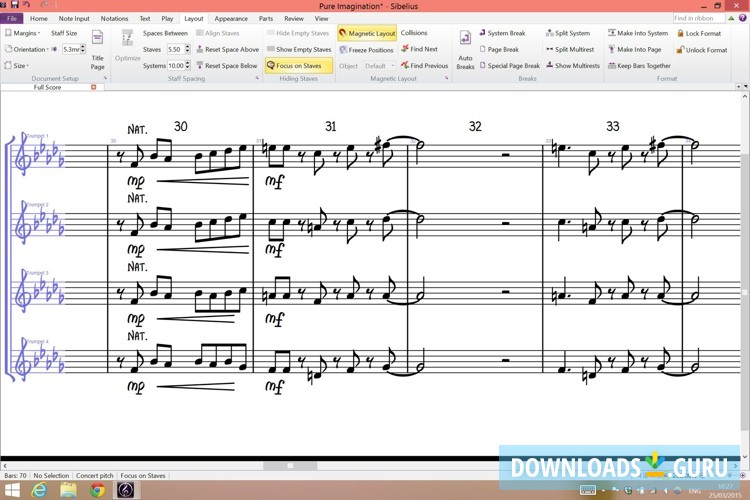Click the Staves spacing value 5.50

175,49
